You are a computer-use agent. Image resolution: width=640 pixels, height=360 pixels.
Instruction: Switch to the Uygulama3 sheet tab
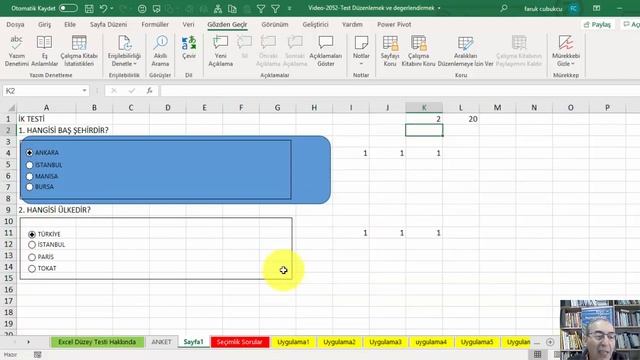385,342
